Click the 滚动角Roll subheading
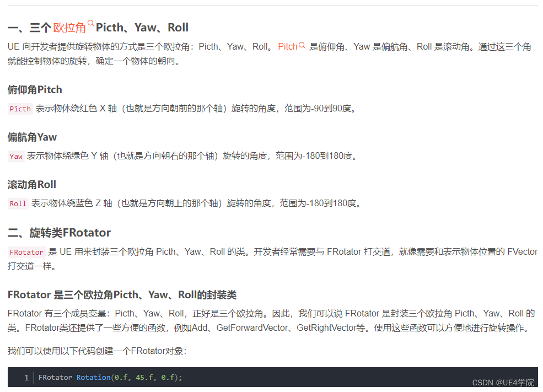 click(32, 184)
